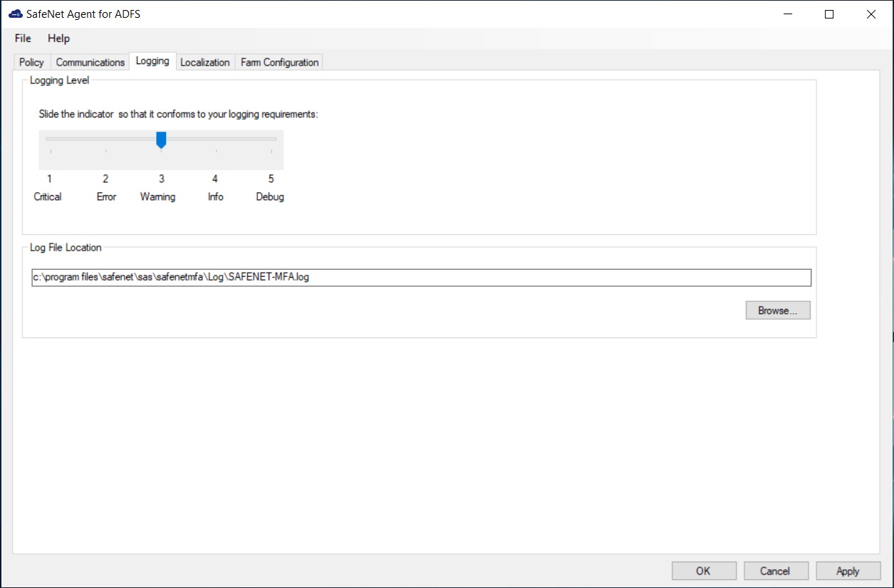Switch to the Policy tab
894x588 pixels.
pyautogui.click(x=31, y=63)
